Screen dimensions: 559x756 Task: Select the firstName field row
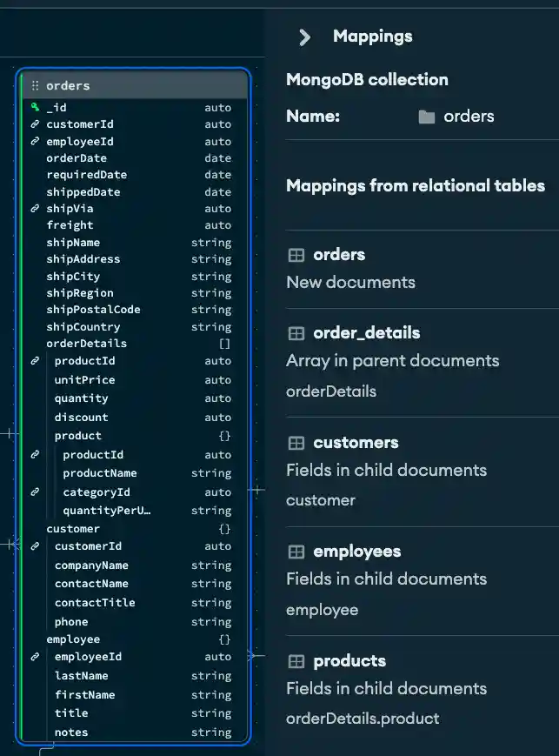click(135, 695)
